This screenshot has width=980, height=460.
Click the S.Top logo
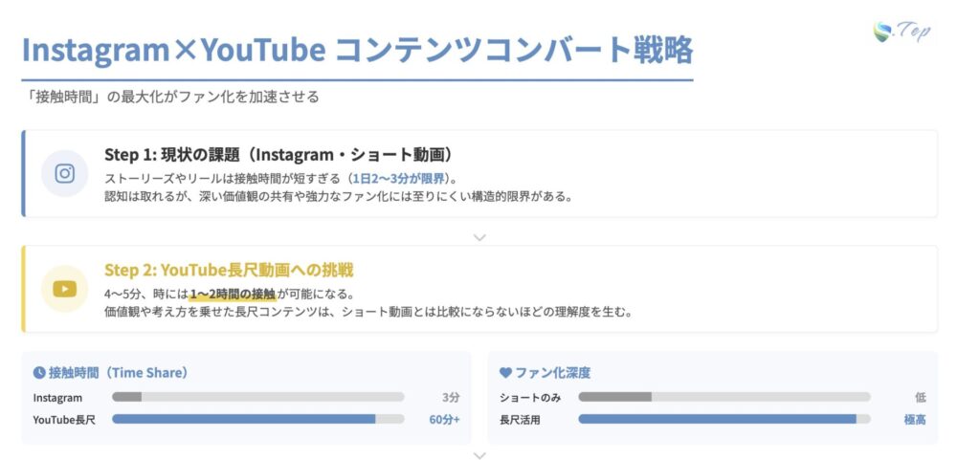click(x=902, y=31)
